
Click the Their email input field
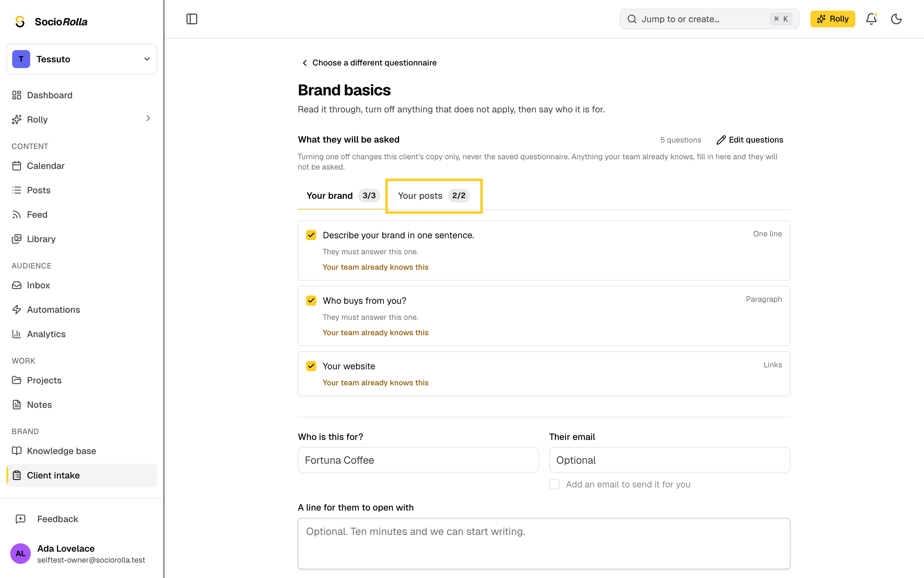[669, 460]
